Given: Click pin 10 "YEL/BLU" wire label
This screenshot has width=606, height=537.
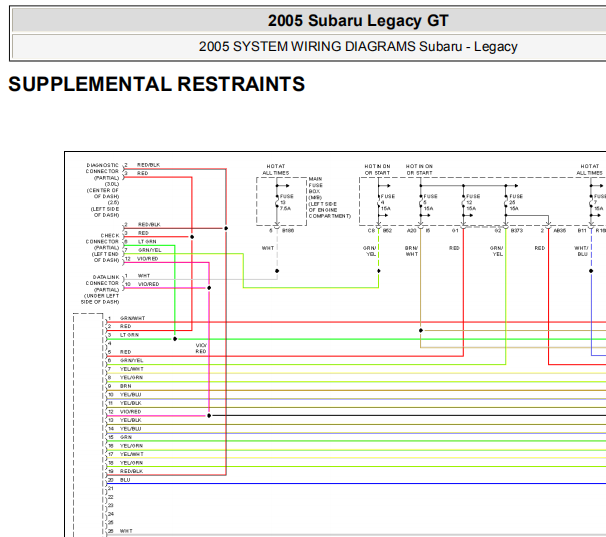Looking at the screenshot, I should (130, 395).
